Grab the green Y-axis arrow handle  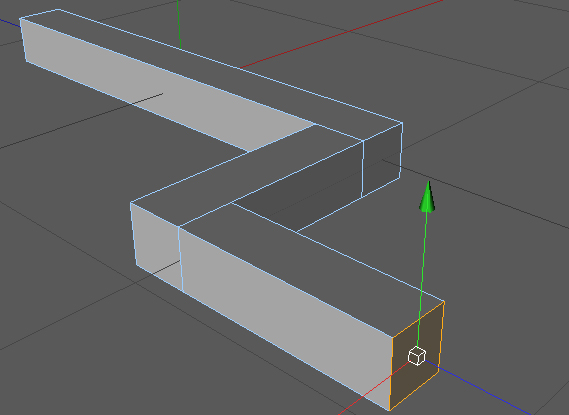[427, 197]
